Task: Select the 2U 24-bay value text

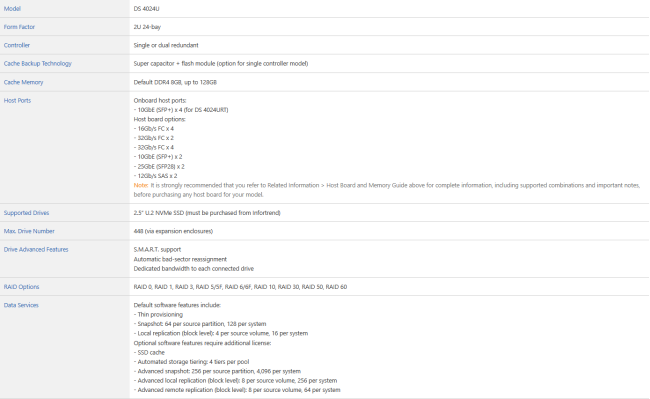Action: [147, 27]
